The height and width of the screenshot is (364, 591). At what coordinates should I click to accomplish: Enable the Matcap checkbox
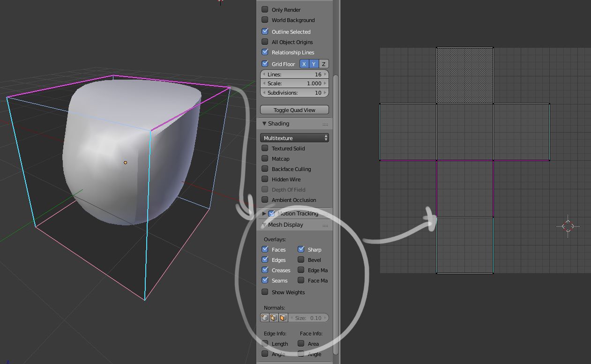coord(265,158)
